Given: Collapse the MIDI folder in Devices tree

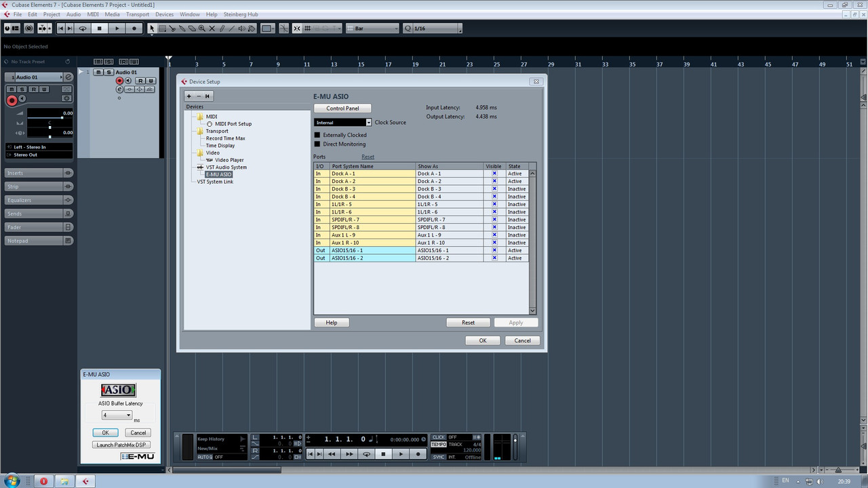Looking at the screenshot, I should tap(200, 117).
